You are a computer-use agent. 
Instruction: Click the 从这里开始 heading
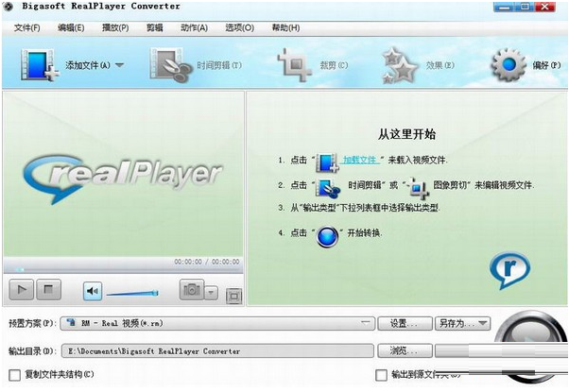pos(406,134)
